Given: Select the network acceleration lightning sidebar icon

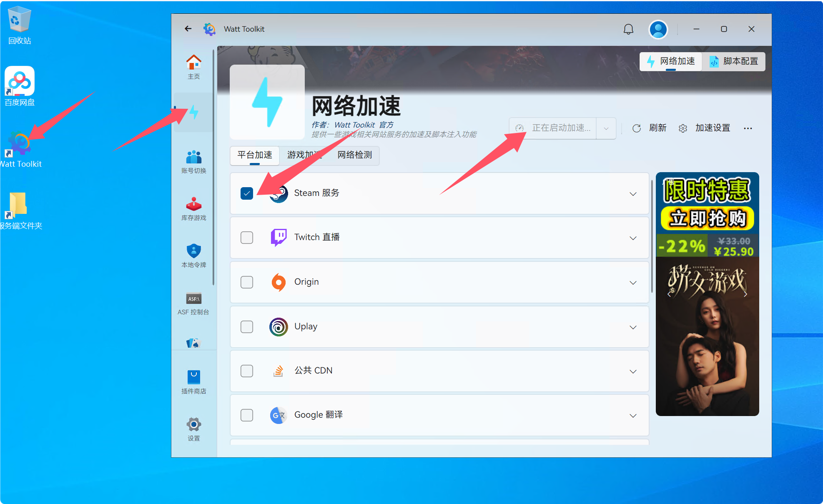Looking at the screenshot, I should tap(194, 112).
